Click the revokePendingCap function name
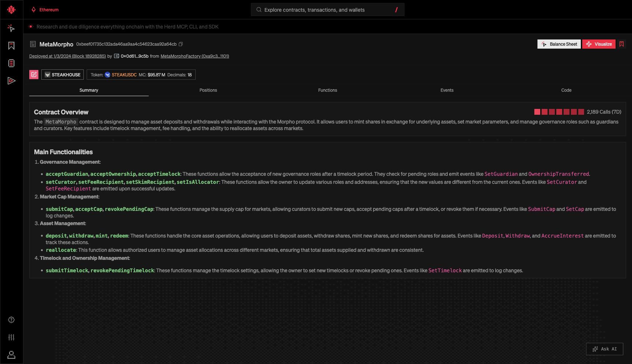The height and width of the screenshot is (364, 632). point(129,209)
